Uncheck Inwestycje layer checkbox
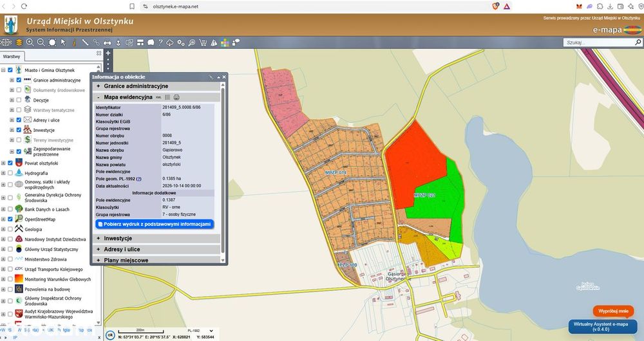This screenshot has height=341, width=644. point(19,130)
